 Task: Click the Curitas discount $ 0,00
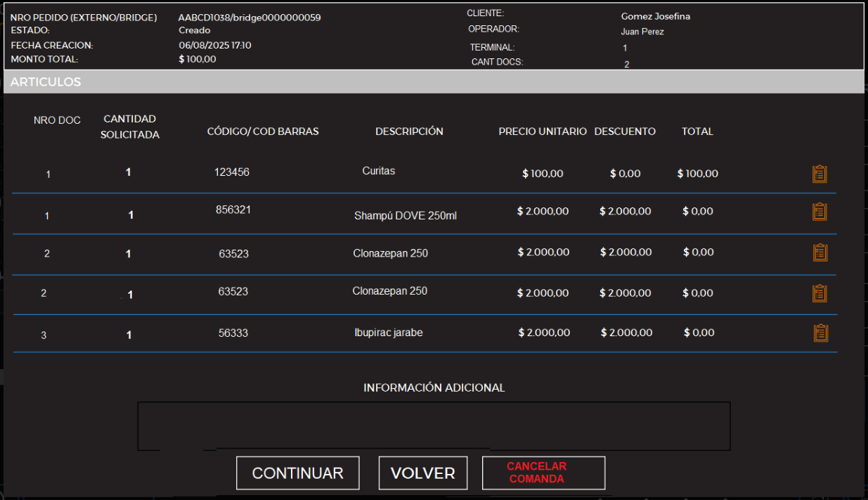pos(625,174)
